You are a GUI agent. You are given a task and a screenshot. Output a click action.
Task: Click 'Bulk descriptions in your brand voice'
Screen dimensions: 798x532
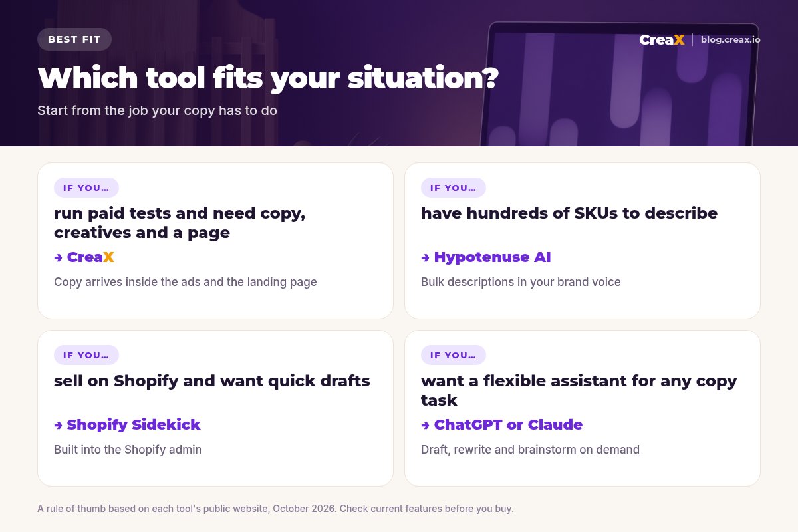click(x=521, y=282)
